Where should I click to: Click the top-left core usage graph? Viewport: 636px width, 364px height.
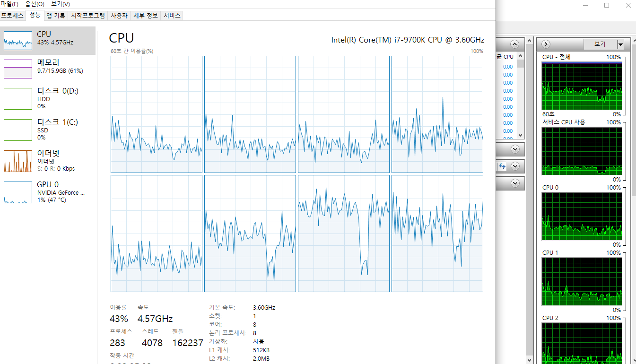tap(157, 114)
